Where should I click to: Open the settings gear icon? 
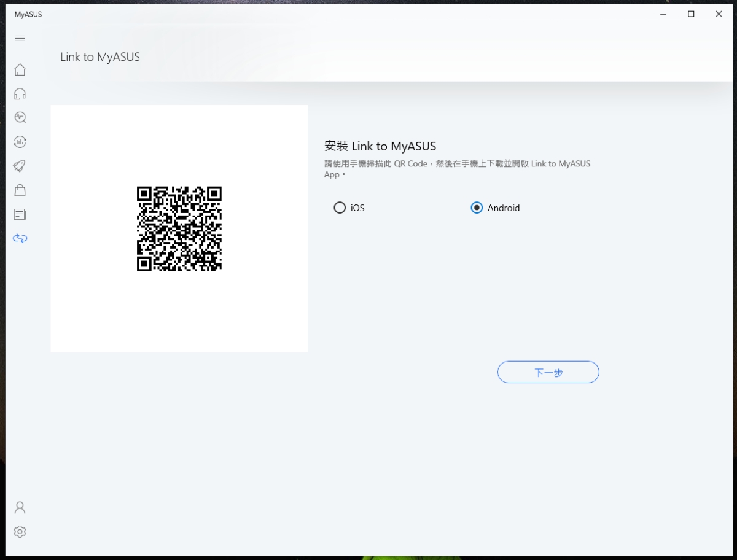[20, 532]
